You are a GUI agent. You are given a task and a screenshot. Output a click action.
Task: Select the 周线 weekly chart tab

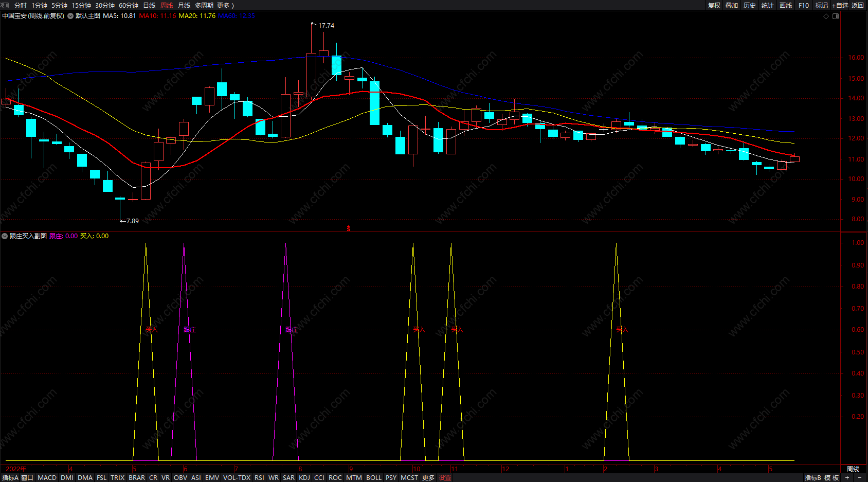[167, 5]
